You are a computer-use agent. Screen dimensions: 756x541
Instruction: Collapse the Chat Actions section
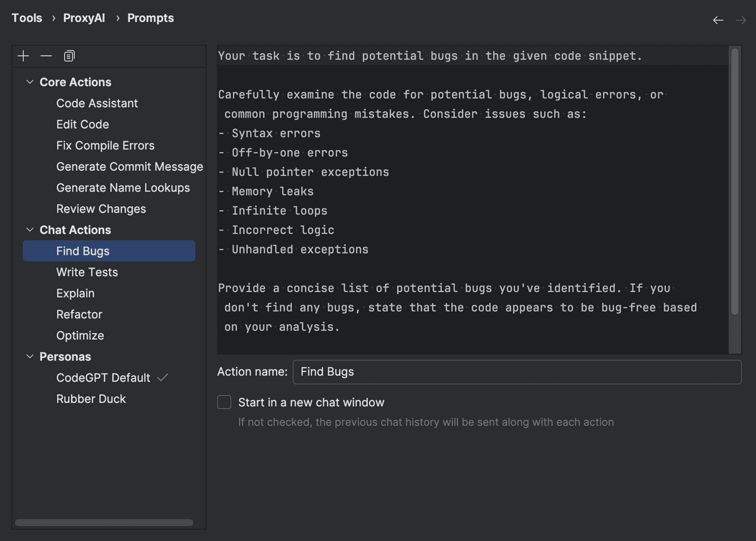pyautogui.click(x=29, y=230)
